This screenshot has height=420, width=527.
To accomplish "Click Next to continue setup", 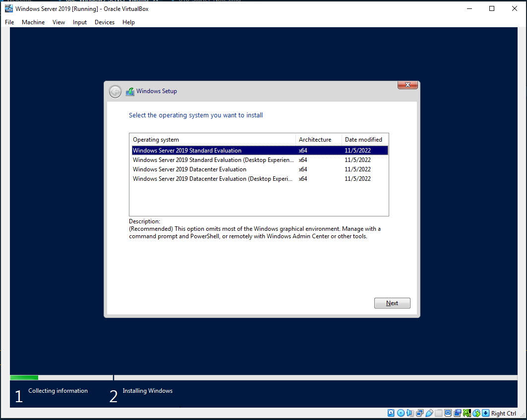I will click(392, 303).
